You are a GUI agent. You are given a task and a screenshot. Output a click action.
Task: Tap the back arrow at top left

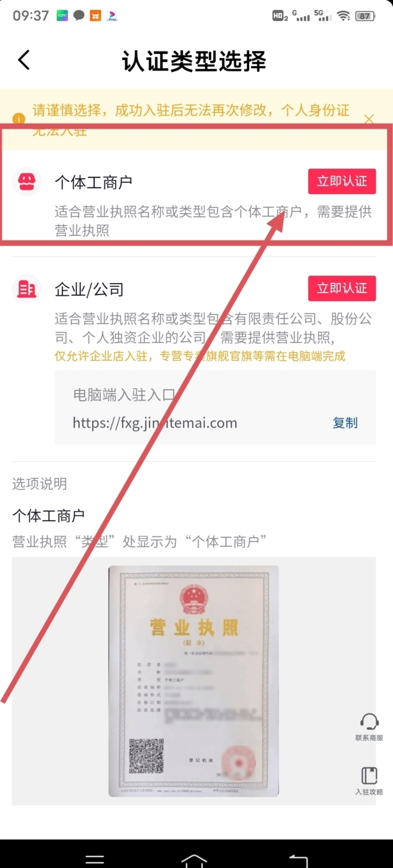coord(24,60)
